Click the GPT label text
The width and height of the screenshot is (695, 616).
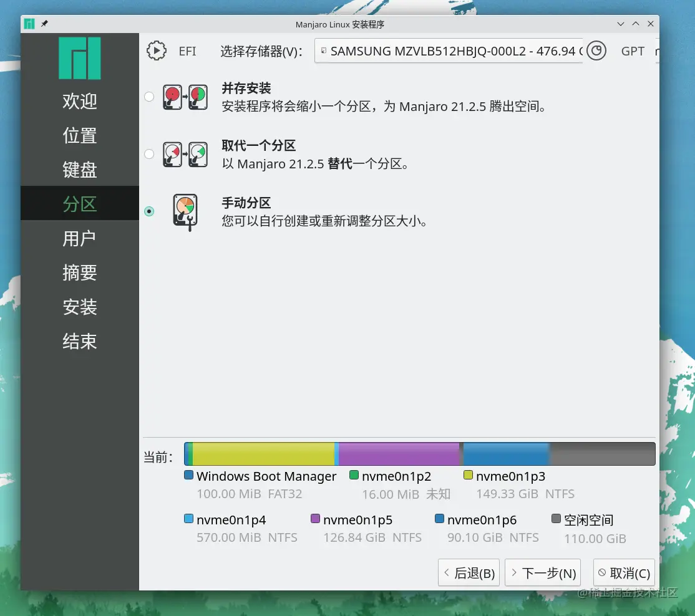[x=633, y=51]
